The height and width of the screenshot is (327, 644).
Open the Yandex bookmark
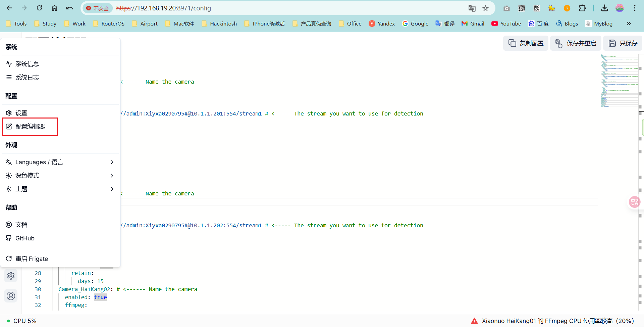(382, 24)
